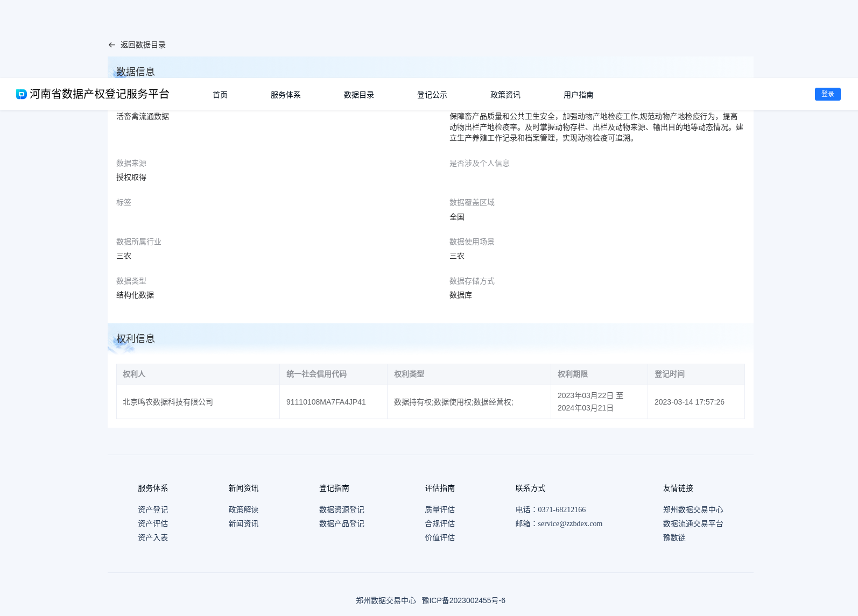The image size is (858, 616).
Task: Open footer link 资产登记
Action: (x=153, y=509)
